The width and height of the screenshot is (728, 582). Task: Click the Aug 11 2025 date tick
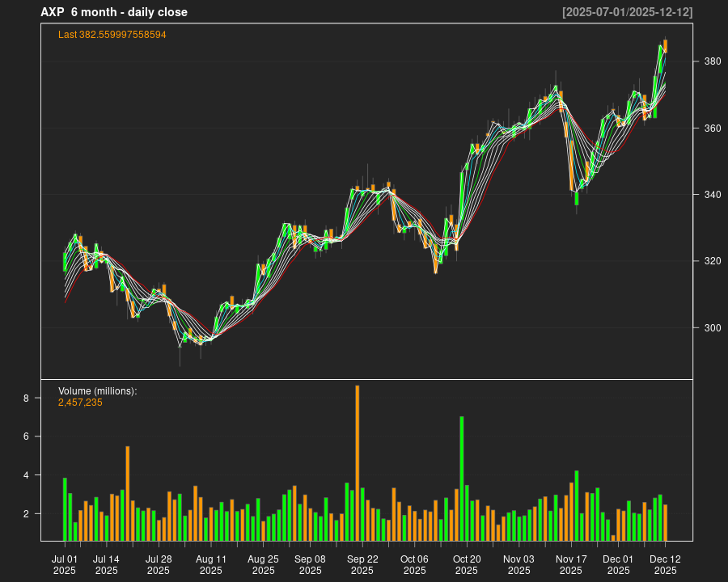coord(211,564)
